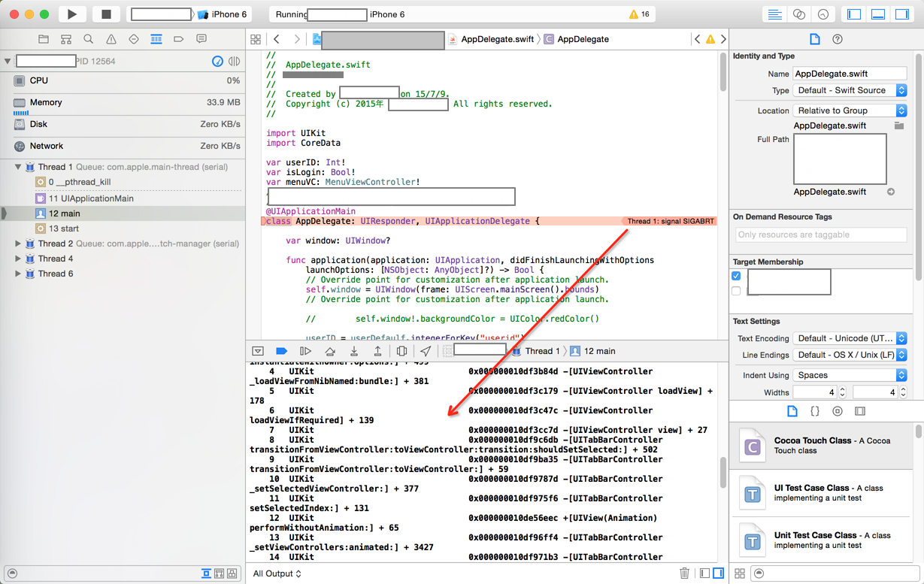Open the Find navigator magnifier icon
The image size is (924, 584).
(x=88, y=39)
